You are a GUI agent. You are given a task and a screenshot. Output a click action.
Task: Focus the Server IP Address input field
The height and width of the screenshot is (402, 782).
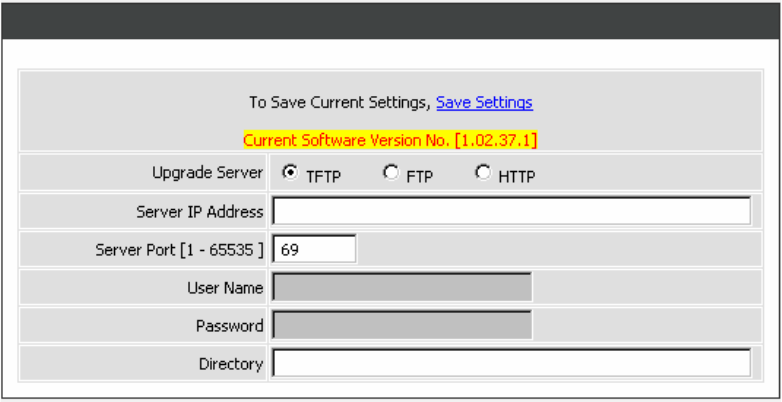click(511, 211)
